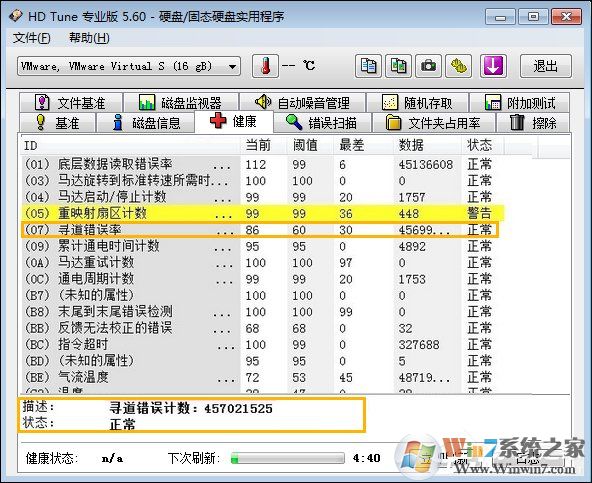Click the 最差 column header
This screenshot has width=592, height=483.
(363, 145)
